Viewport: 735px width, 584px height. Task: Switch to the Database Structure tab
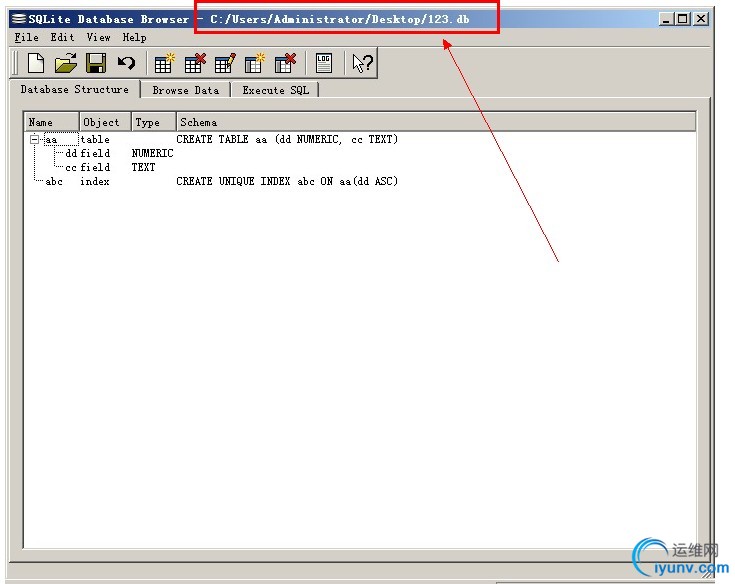(75, 89)
